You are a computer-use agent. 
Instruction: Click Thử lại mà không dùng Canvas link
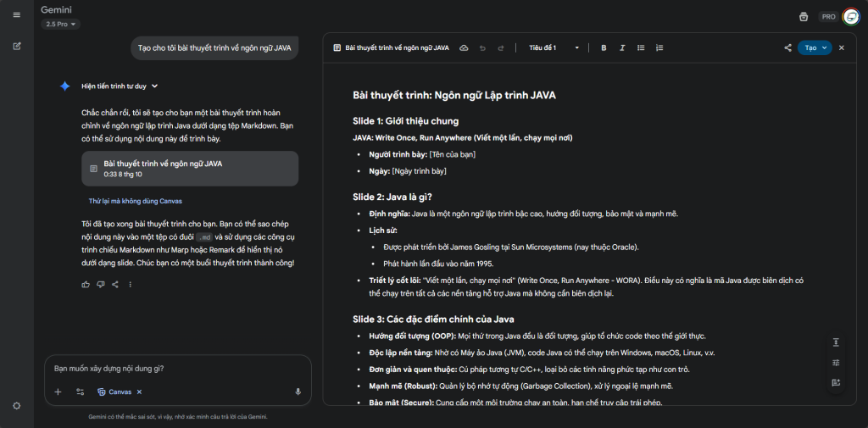[136, 201]
